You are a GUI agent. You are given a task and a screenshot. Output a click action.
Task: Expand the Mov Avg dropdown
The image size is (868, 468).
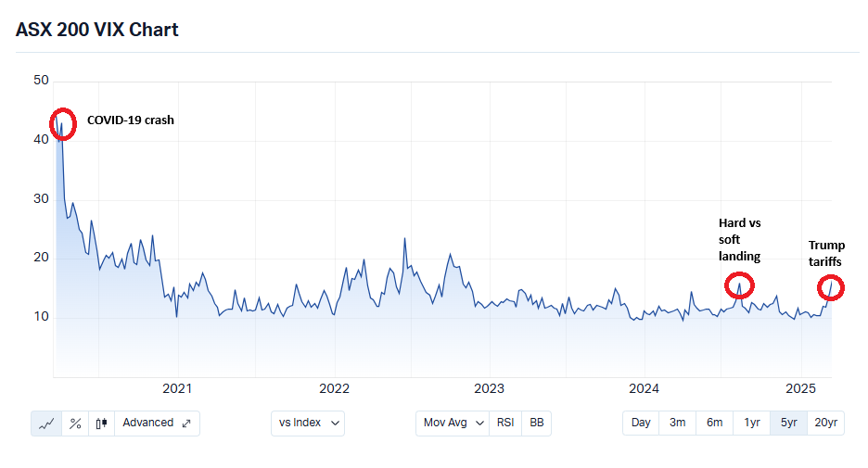[x=454, y=423]
